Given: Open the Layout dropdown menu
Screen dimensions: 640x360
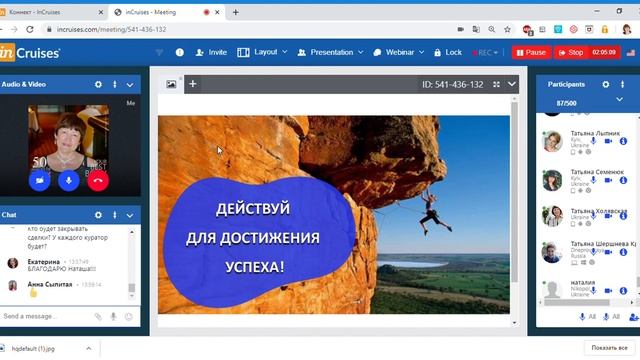Looking at the screenshot, I should tap(262, 52).
